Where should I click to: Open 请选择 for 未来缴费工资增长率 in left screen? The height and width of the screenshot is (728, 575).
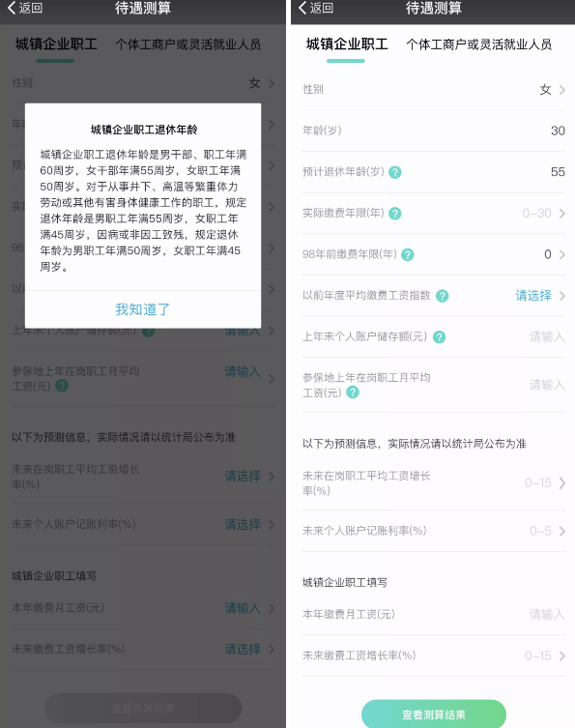point(243,649)
